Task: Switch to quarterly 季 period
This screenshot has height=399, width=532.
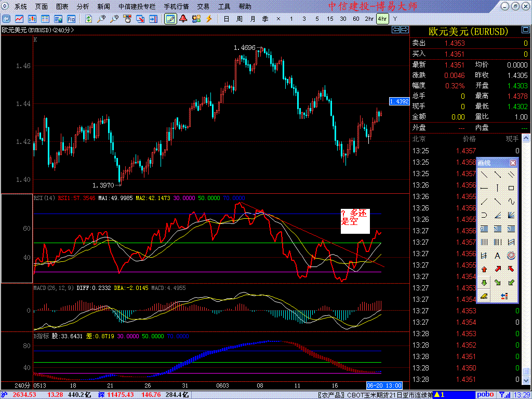Action: click(265, 19)
